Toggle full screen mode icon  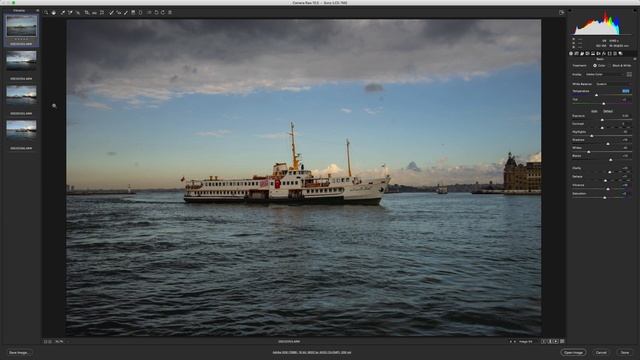point(562,12)
